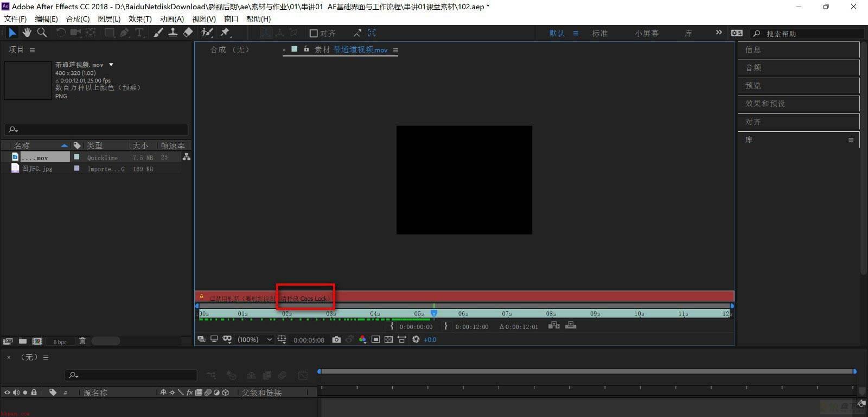Open the grid and guide options dropdown
Viewport: 868px width, 417px height.
pos(282,339)
